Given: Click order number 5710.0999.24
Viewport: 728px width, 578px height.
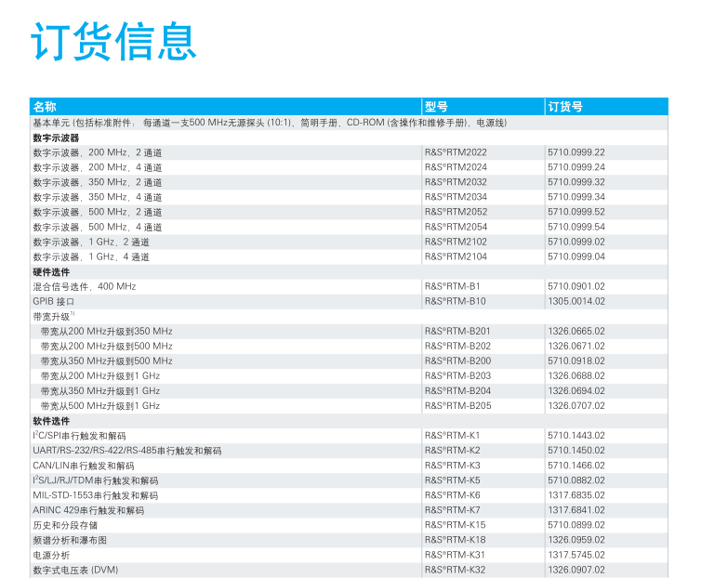Looking at the screenshot, I should (x=576, y=167).
